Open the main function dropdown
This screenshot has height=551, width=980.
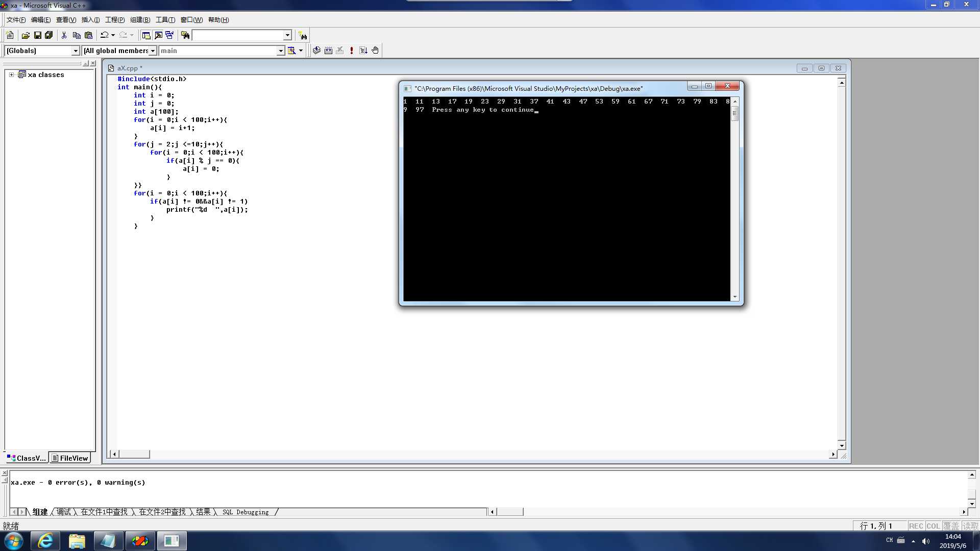(x=280, y=51)
